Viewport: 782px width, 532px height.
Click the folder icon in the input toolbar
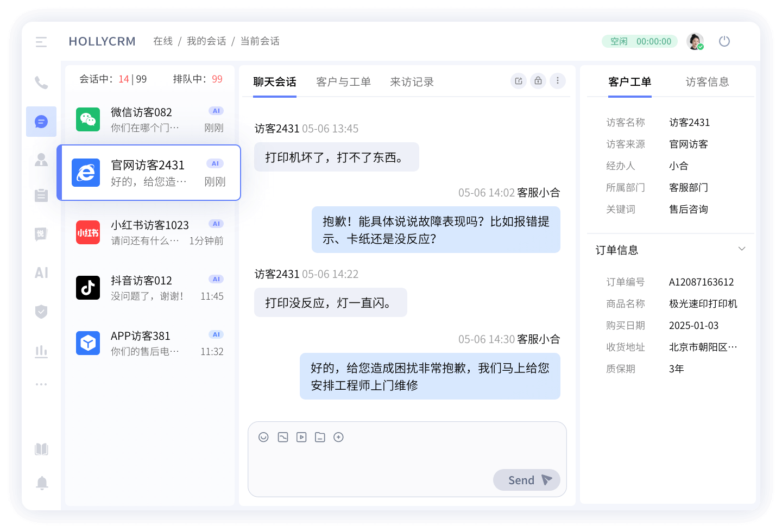click(x=320, y=437)
